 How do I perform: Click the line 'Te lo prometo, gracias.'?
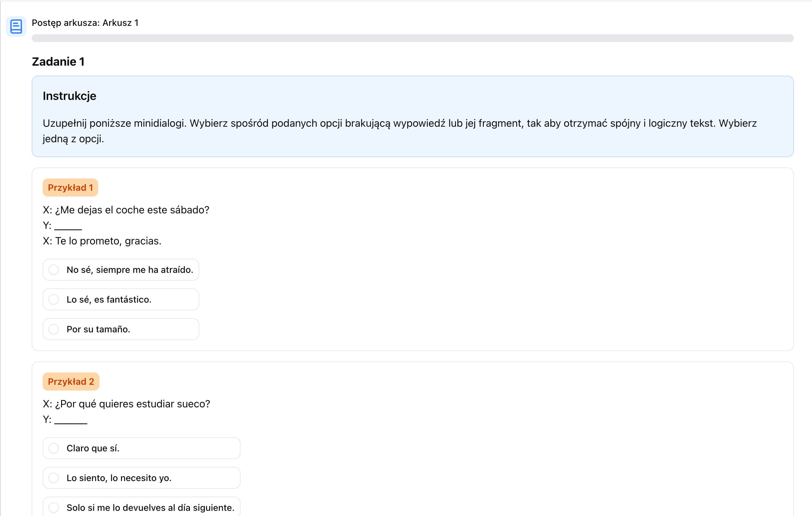pyautogui.click(x=108, y=241)
